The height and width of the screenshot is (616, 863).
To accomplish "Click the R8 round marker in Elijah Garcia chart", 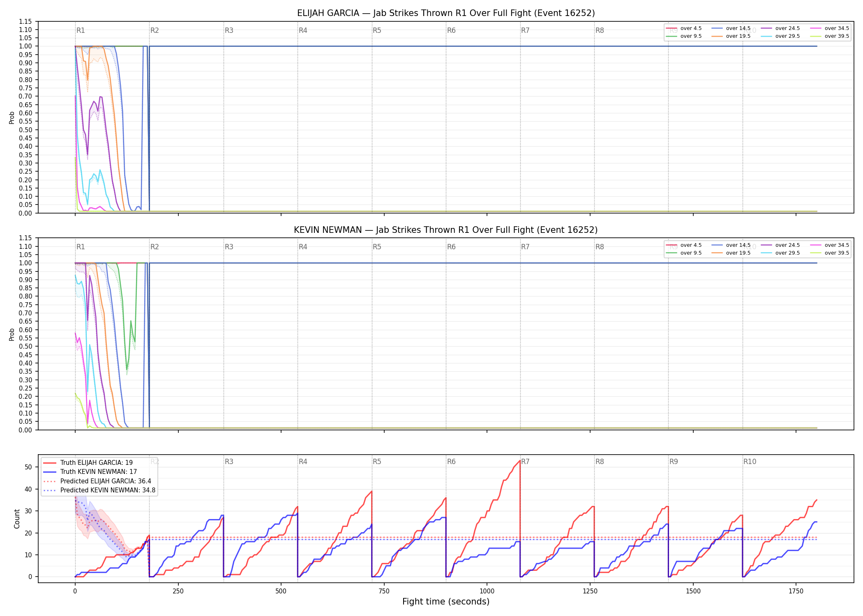I will pyautogui.click(x=600, y=30).
